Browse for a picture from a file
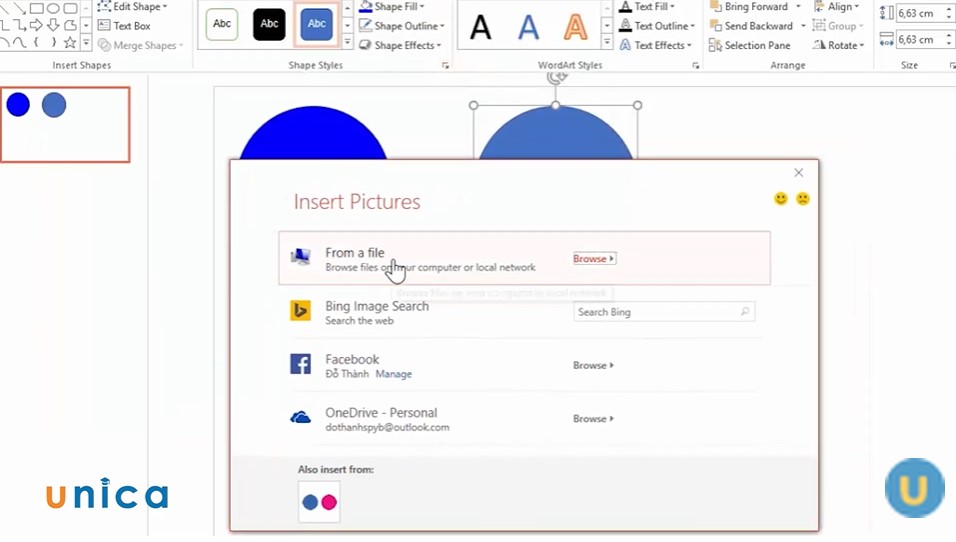The image size is (956, 542). 593,259
